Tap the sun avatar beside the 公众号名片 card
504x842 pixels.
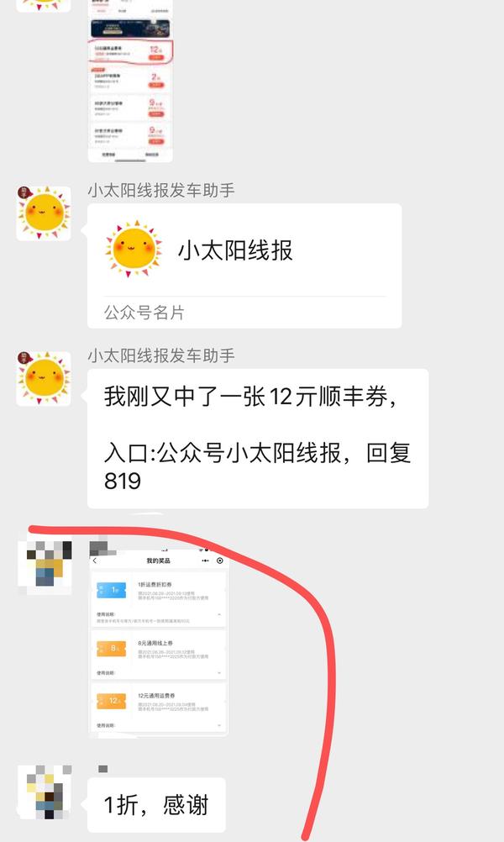(44, 213)
